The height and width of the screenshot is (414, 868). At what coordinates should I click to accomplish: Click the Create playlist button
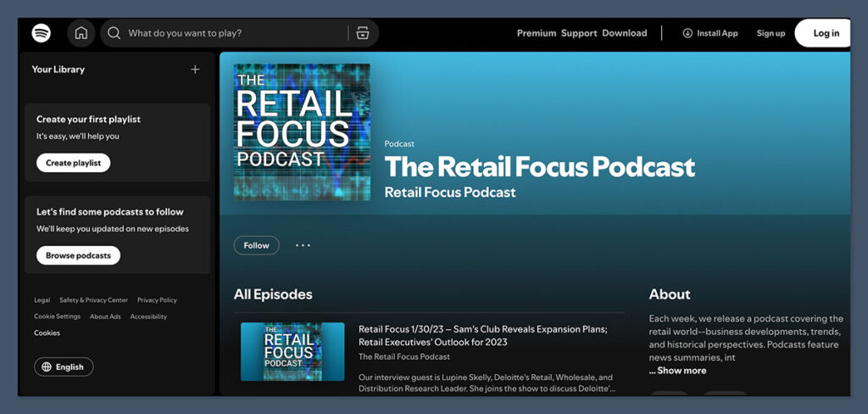tap(73, 163)
